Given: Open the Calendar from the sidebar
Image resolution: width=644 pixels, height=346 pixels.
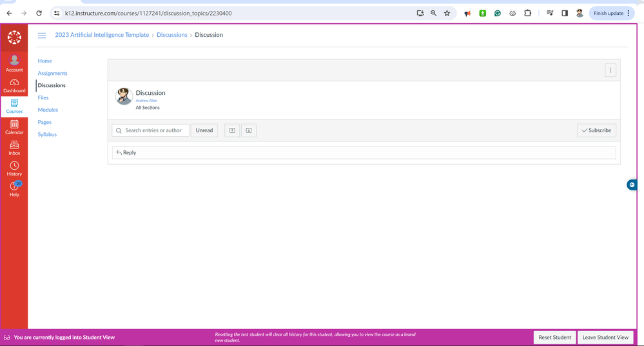Looking at the screenshot, I should [x=14, y=127].
